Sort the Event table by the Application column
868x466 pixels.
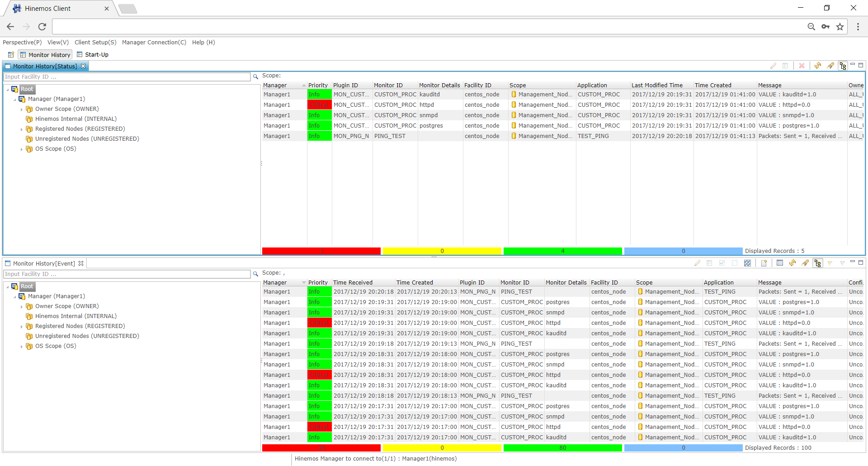click(x=730, y=282)
